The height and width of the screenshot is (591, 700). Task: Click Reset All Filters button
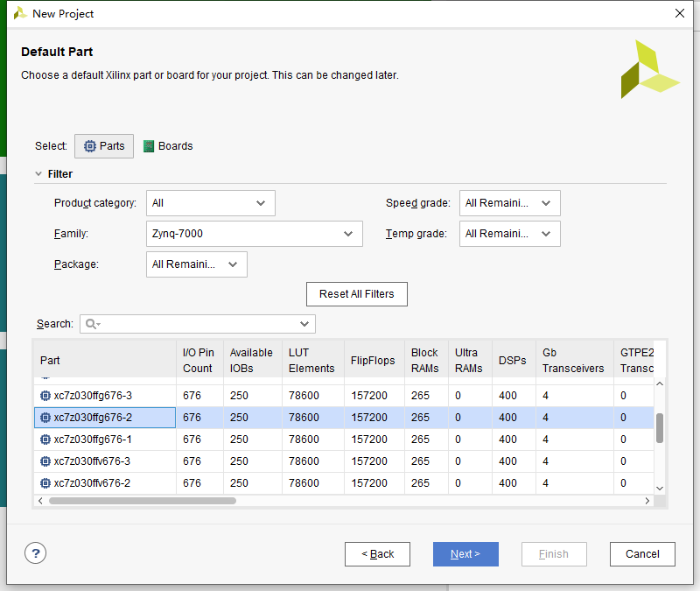click(357, 294)
